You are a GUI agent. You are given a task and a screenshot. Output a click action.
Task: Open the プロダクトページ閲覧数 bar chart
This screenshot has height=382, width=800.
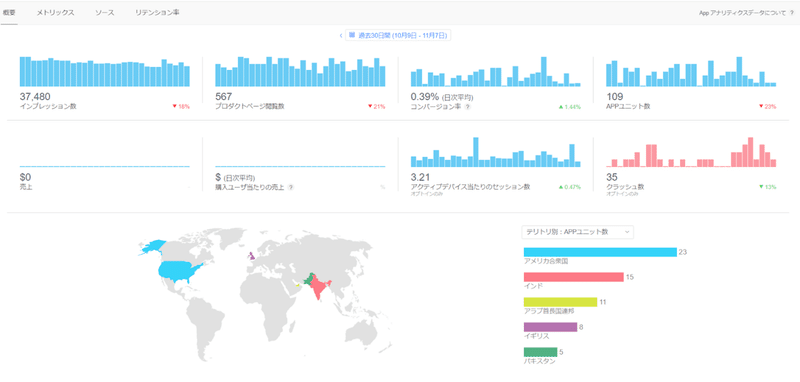click(300, 71)
